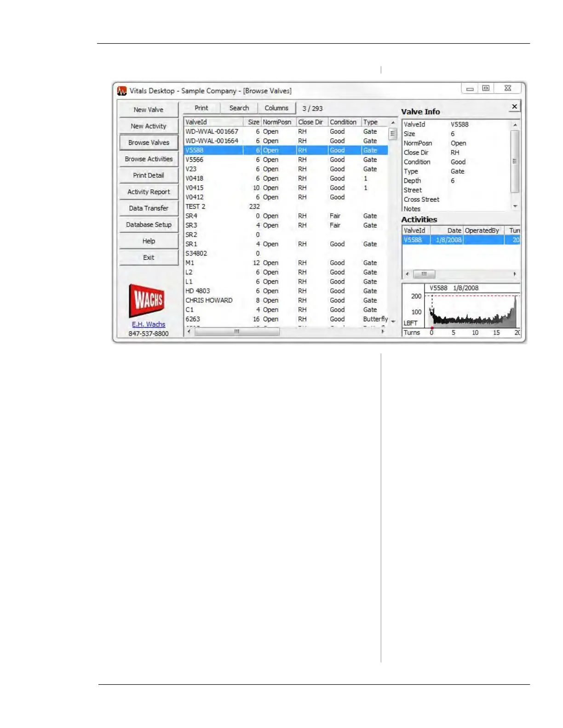
Task: Select valve M1 row
Action: pyautogui.click(x=286, y=263)
